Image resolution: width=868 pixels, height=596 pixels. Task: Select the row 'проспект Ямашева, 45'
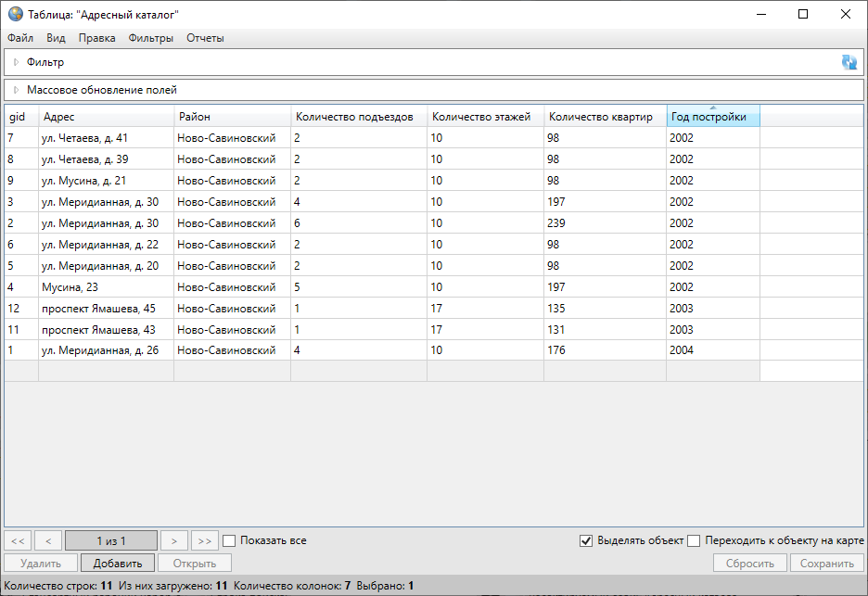click(x=98, y=309)
